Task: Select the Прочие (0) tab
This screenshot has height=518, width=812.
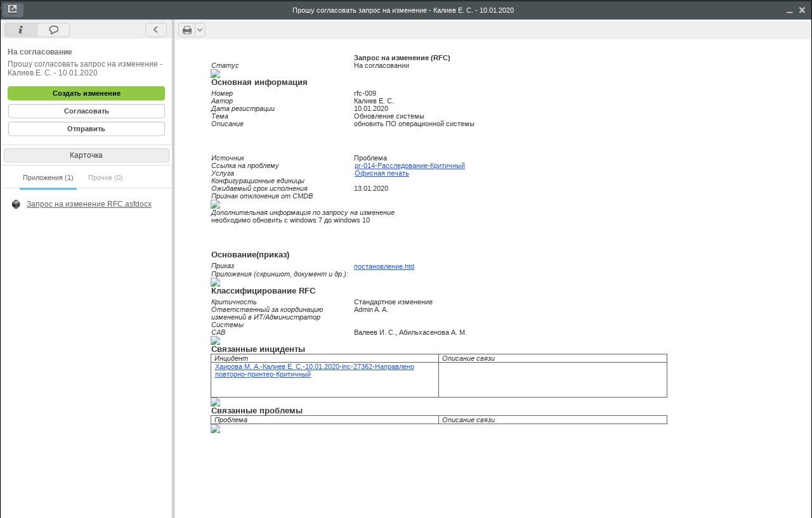Action: [105, 178]
